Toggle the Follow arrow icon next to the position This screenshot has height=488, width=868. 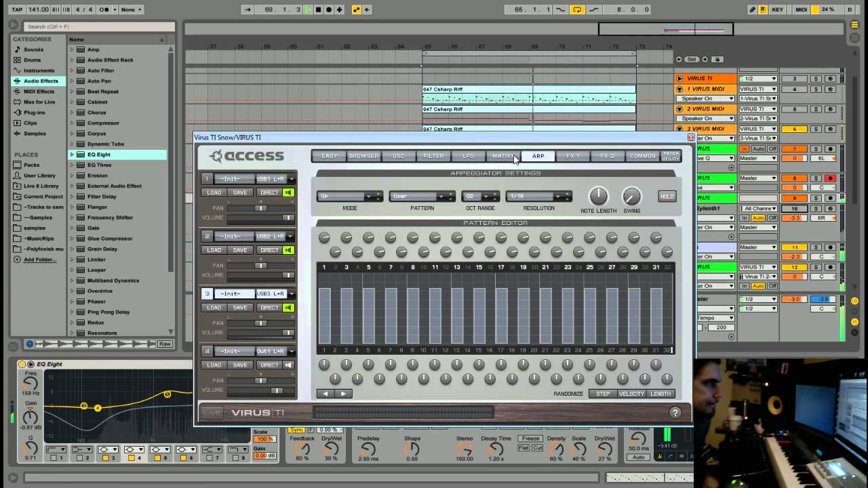coord(248,9)
